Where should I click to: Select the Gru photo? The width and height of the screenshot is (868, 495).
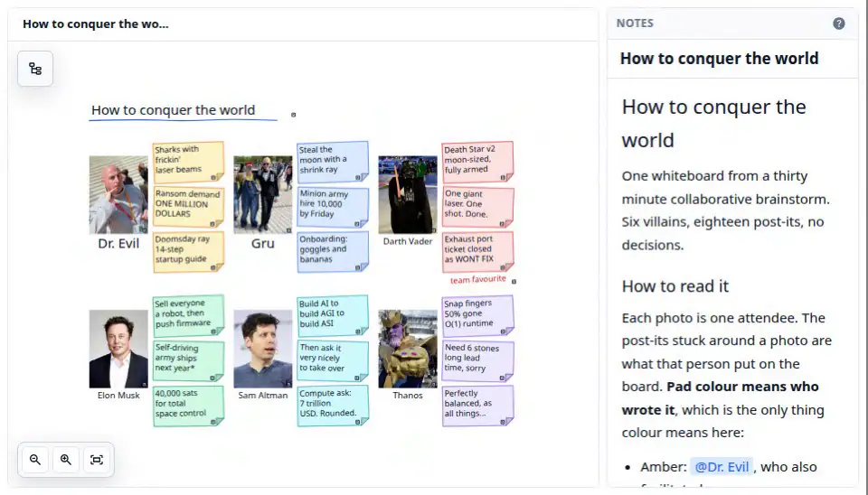point(263,195)
